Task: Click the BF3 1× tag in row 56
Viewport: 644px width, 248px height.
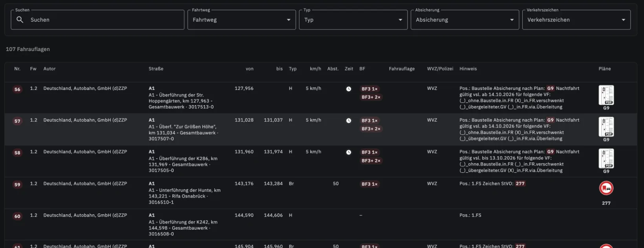Action: pyautogui.click(x=370, y=89)
